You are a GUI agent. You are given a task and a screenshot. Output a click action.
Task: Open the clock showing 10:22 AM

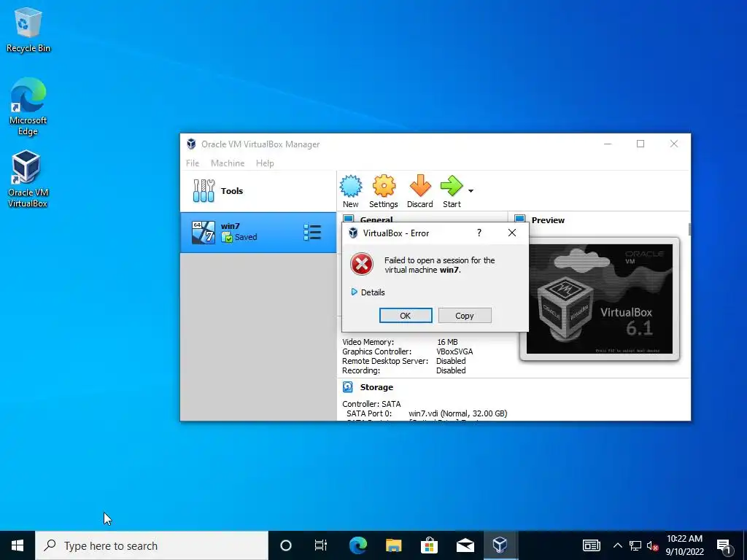(x=684, y=545)
